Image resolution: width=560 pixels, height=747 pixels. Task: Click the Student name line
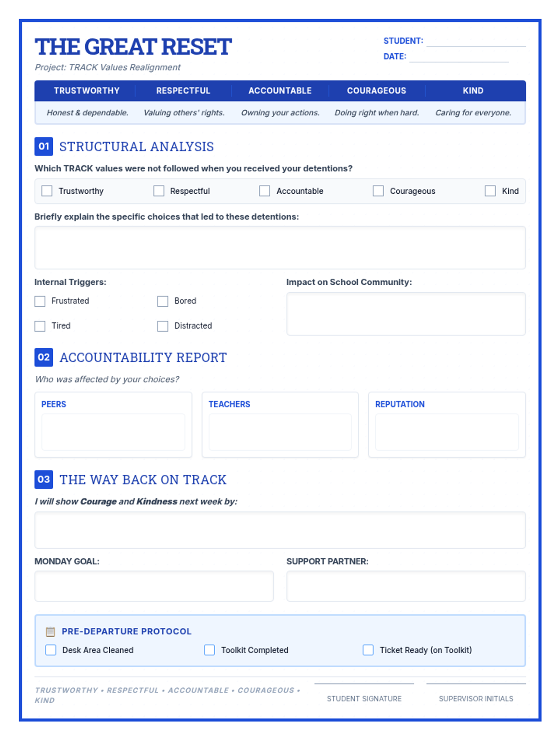click(x=476, y=42)
